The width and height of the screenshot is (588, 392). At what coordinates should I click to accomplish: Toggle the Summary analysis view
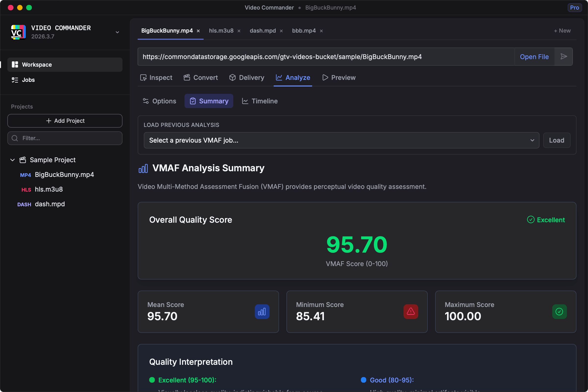point(209,101)
